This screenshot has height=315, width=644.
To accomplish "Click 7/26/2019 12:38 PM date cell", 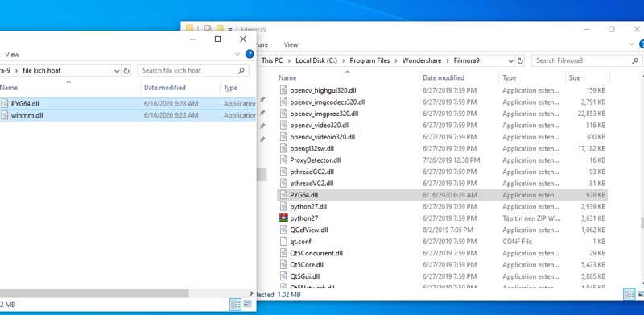I will coord(451,160).
